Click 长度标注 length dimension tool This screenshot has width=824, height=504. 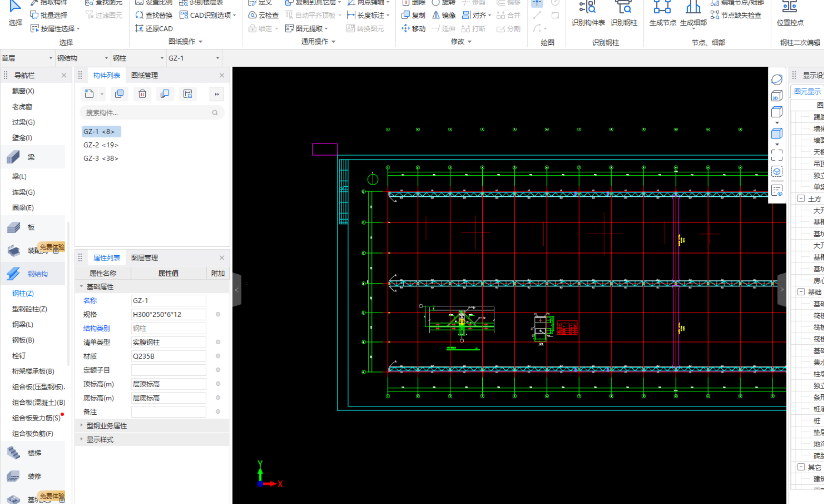tap(368, 15)
